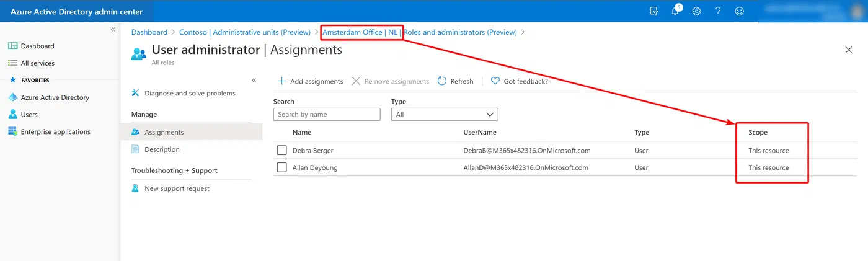Click the Search by name field

click(327, 114)
